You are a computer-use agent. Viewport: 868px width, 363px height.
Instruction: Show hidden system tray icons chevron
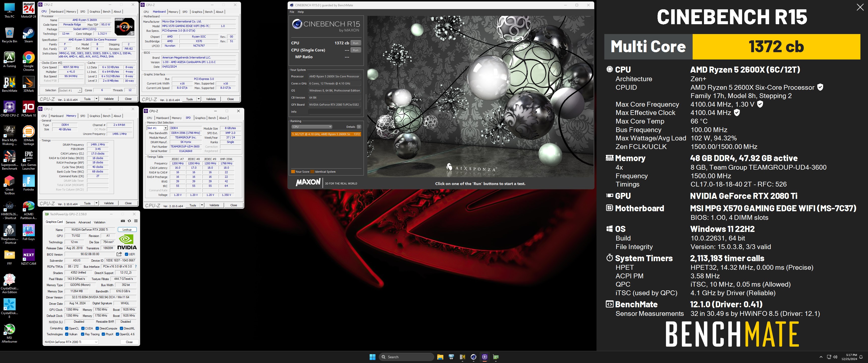click(821, 357)
